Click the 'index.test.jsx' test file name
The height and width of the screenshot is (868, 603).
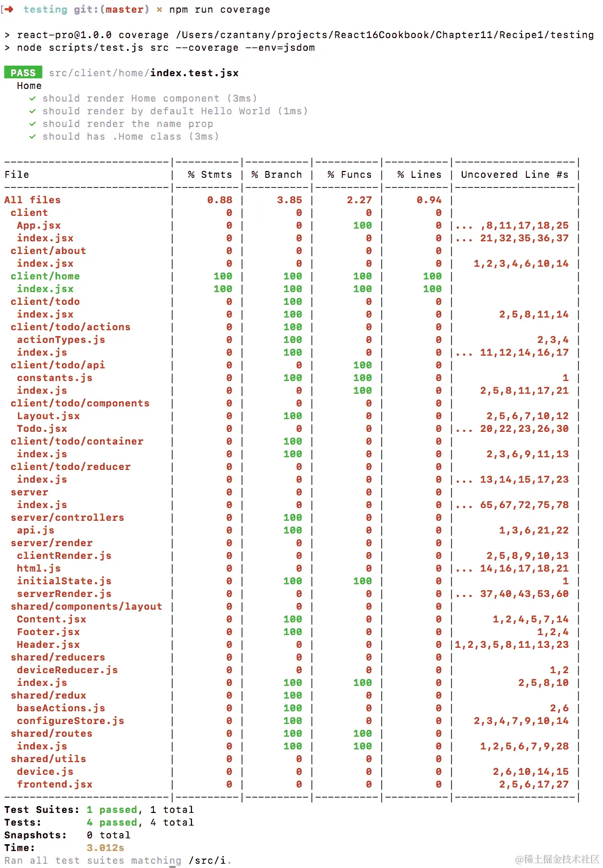click(195, 73)
